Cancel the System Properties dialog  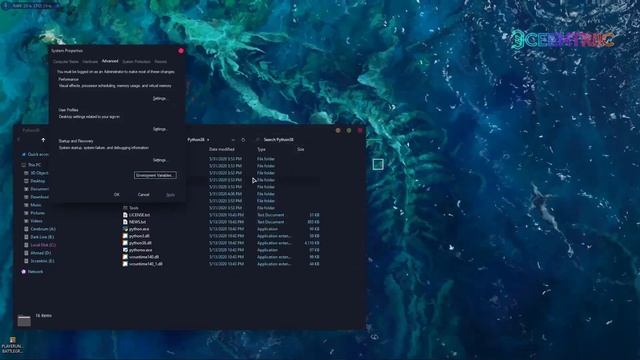coord(143,195)
